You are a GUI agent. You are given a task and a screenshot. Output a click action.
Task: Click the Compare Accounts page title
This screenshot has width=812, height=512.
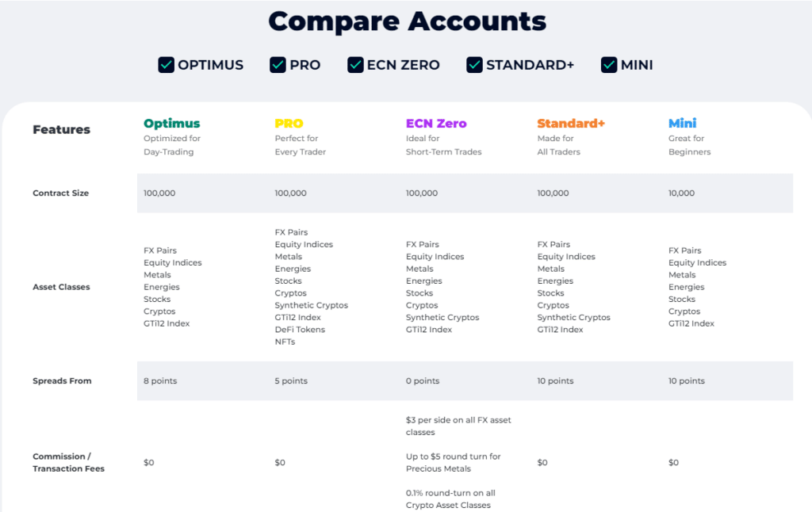407,21
